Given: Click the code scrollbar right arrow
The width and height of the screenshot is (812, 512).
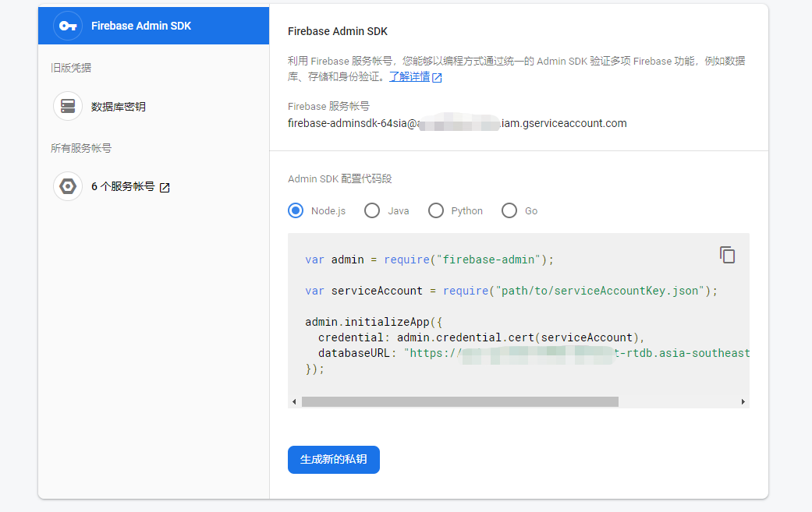Looking at the screenshot, I should coord(743,402).
